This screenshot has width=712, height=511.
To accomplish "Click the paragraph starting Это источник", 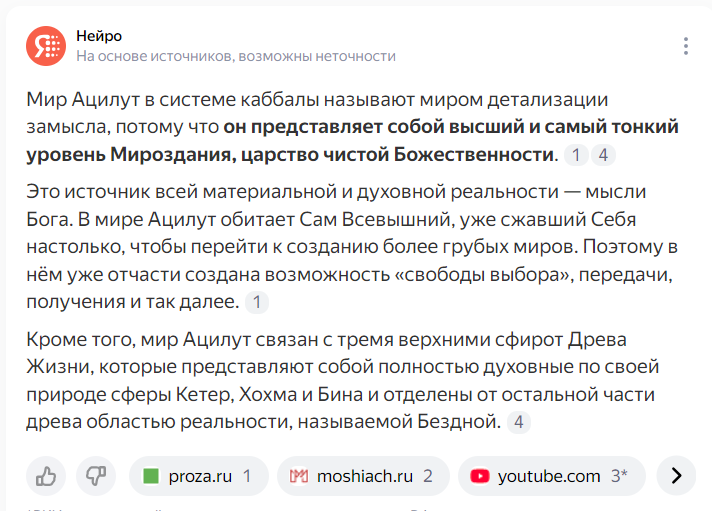I will (x=352, y=247).
